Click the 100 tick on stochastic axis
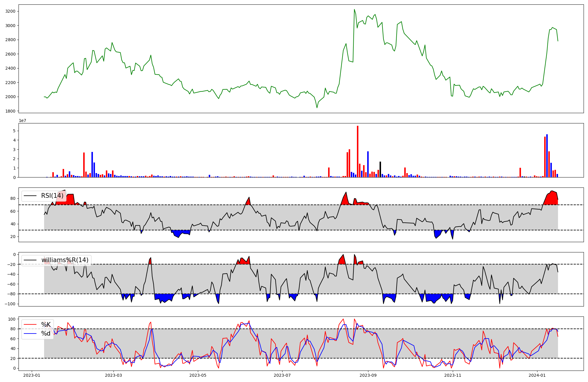This screenshot has height=382, width=588. [12, 319]
